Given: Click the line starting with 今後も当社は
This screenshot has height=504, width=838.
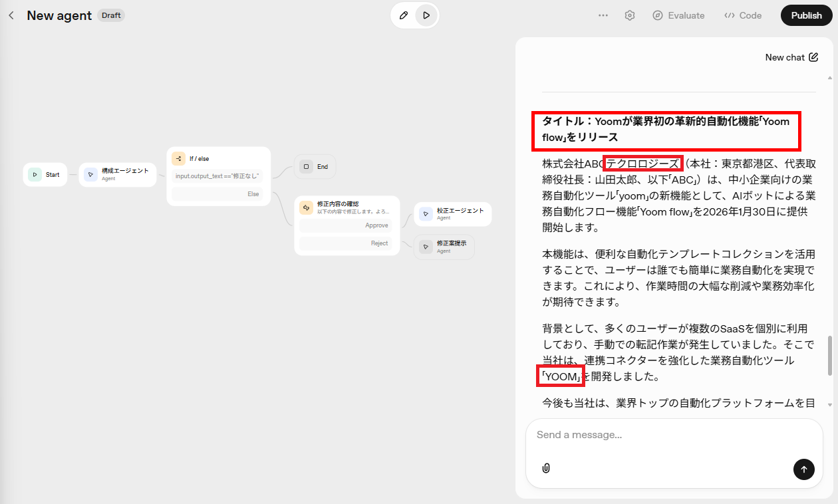Looking at the screenshot, I should [678, 402].
